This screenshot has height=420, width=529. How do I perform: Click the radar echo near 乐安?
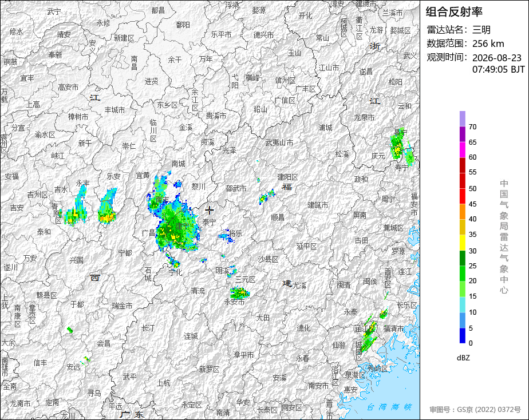108,207
